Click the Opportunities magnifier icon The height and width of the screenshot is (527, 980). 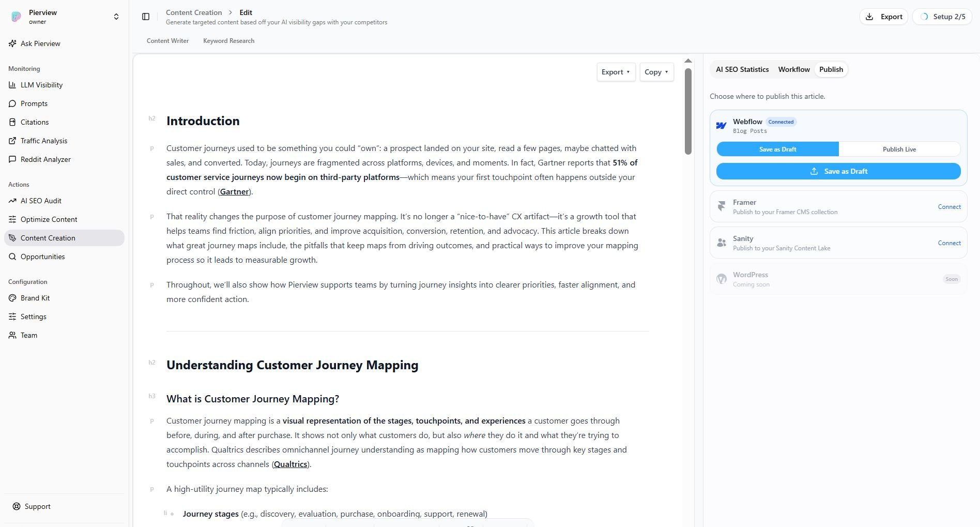(x=12, y=257)
